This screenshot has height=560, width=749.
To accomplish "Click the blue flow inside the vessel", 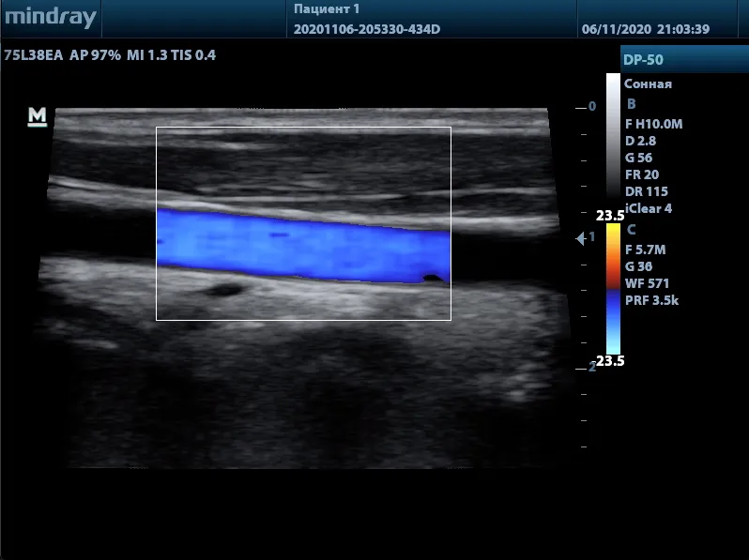I will (x=300, y=246).
